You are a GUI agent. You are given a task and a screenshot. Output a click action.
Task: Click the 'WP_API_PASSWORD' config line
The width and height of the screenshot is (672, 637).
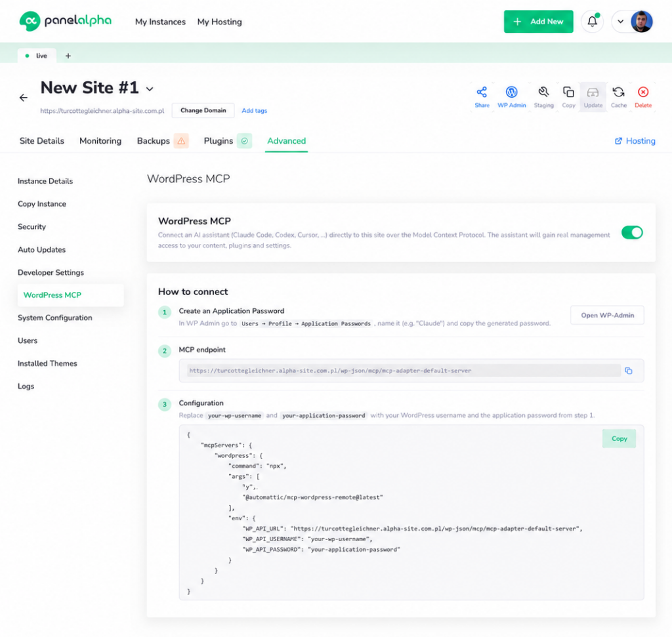[x=321, y=549]
